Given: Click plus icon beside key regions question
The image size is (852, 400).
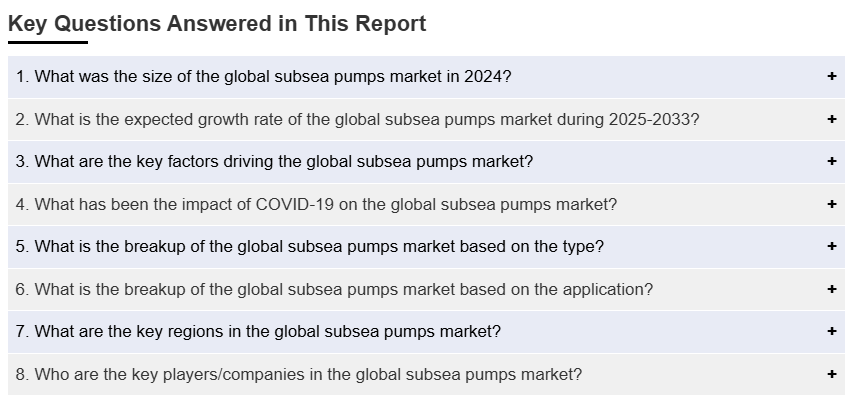Looking at the screenshot, I should [x=831, y=332].
